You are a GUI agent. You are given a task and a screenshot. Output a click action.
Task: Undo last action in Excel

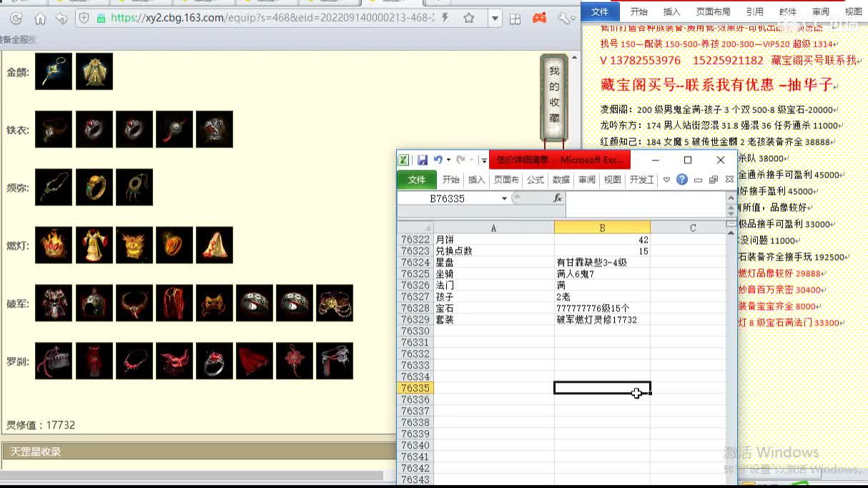(438, 160)
